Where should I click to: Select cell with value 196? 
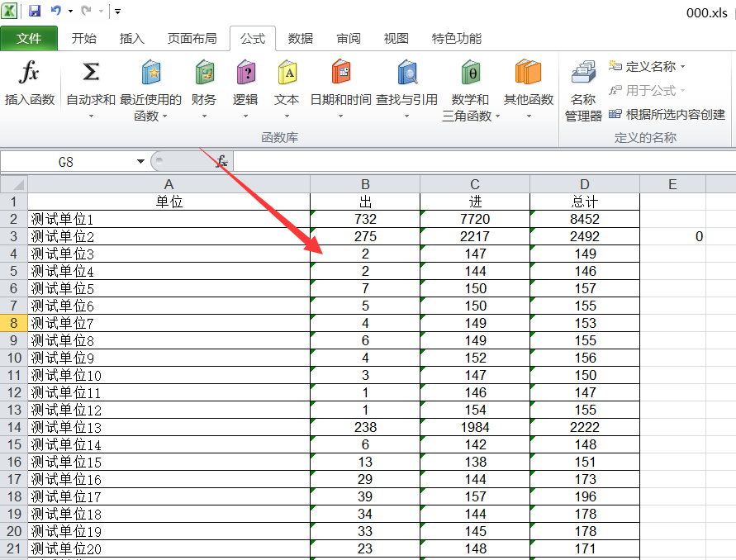coord(585,496)
